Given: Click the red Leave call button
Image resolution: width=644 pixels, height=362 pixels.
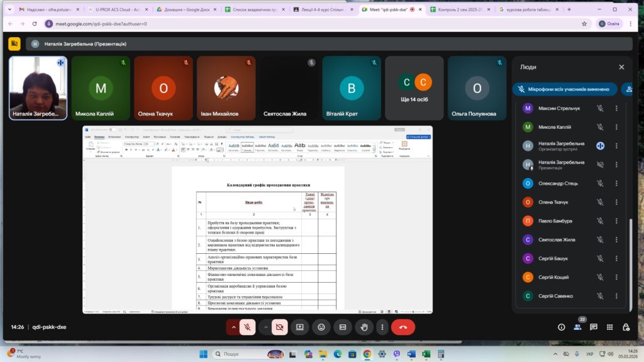Looking at the screenshot, I should [x=402, y=327].
